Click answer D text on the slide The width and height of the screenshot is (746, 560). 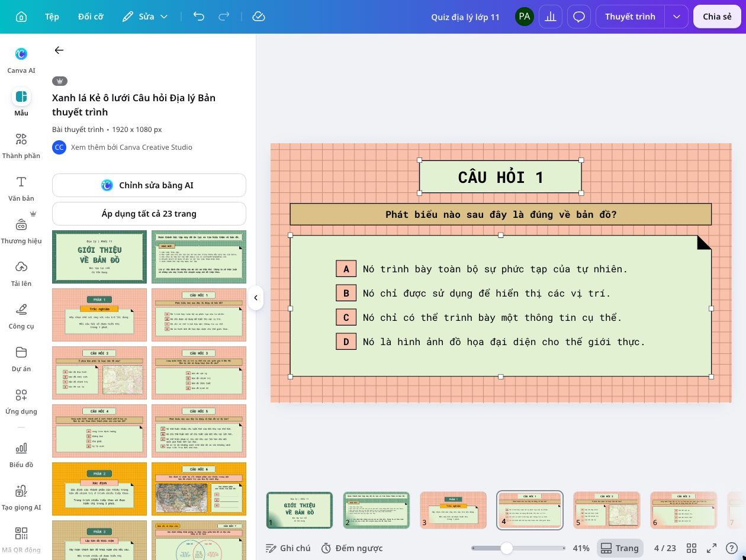point(504,342)
